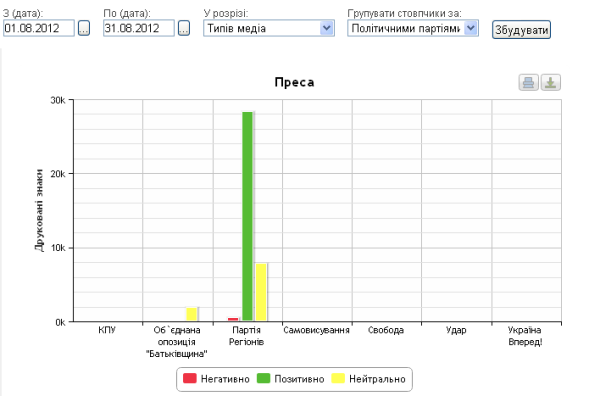Screen dimensions: 600x396
Task: Click the 30k y-axis value
Action: pyautogui.click(x=58, y=100)
